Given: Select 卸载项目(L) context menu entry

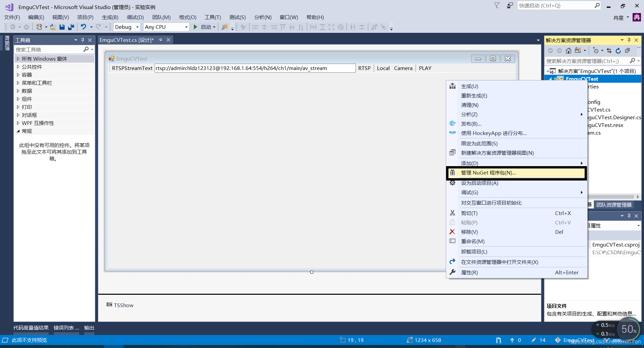Looking at the screenshot, I should (x=517, y=252).
